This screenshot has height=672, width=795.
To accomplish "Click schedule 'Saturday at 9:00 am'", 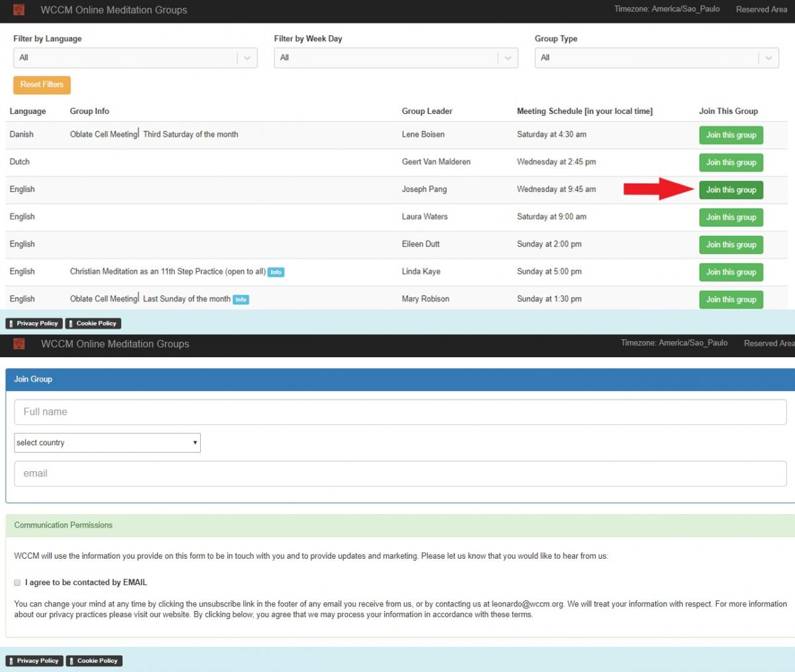I will pos(552,217).
